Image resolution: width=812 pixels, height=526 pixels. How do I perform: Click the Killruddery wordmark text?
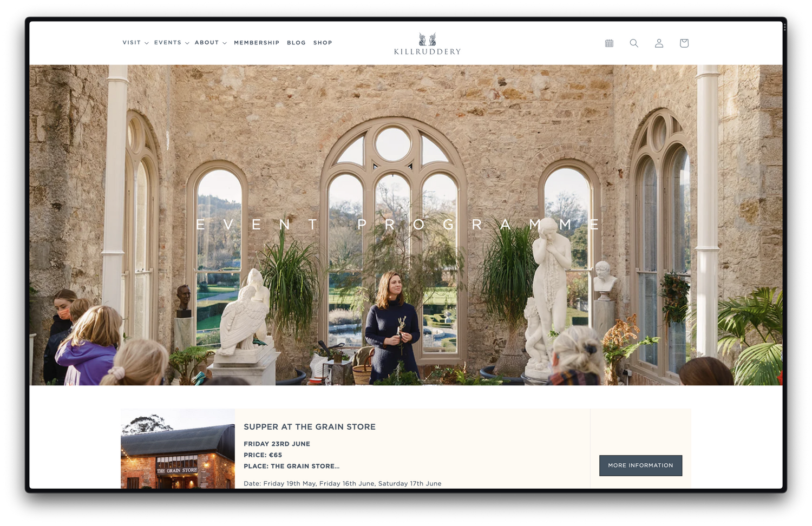427,52
